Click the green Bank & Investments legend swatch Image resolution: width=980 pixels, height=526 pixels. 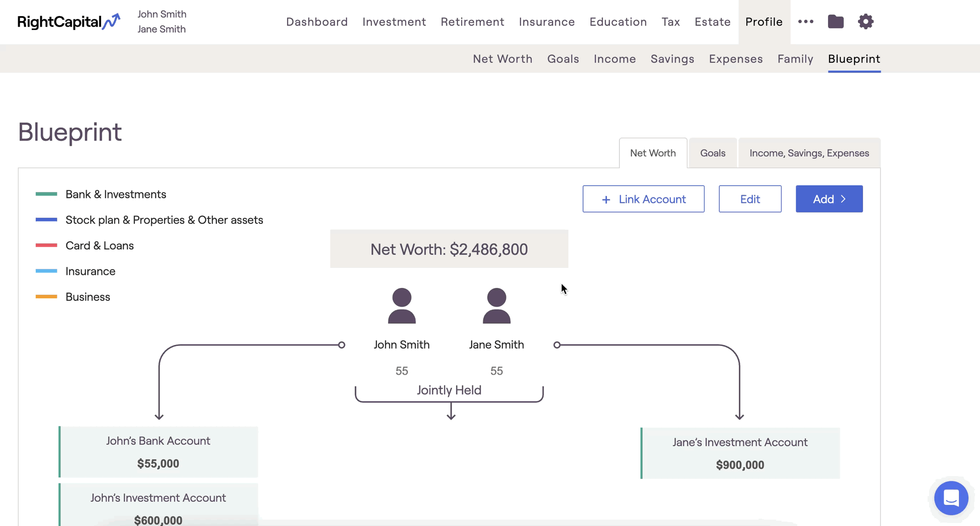[x=47, y=194]
